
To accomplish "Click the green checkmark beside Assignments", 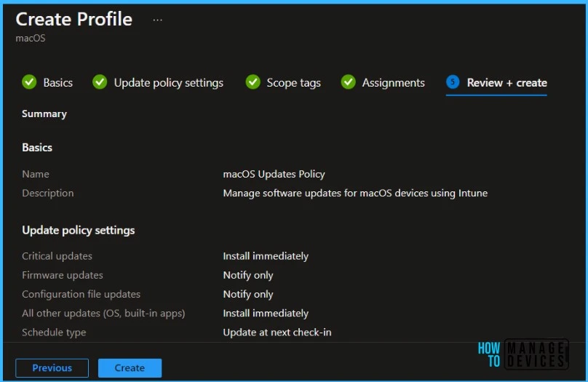I will [348, 82].
